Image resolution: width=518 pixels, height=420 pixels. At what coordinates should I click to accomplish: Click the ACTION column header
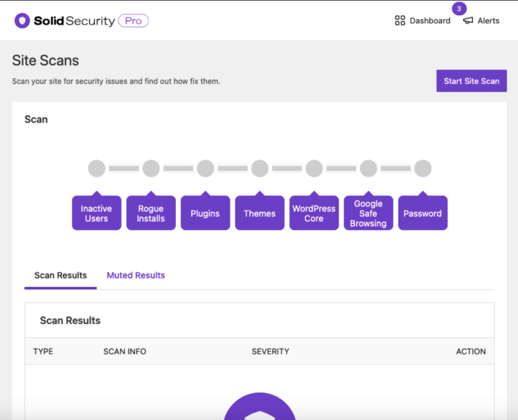(471, 352)
